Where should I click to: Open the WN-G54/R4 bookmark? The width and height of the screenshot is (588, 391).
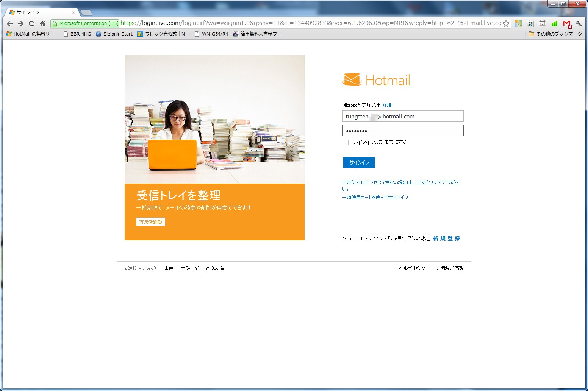(x=211, y=34)
